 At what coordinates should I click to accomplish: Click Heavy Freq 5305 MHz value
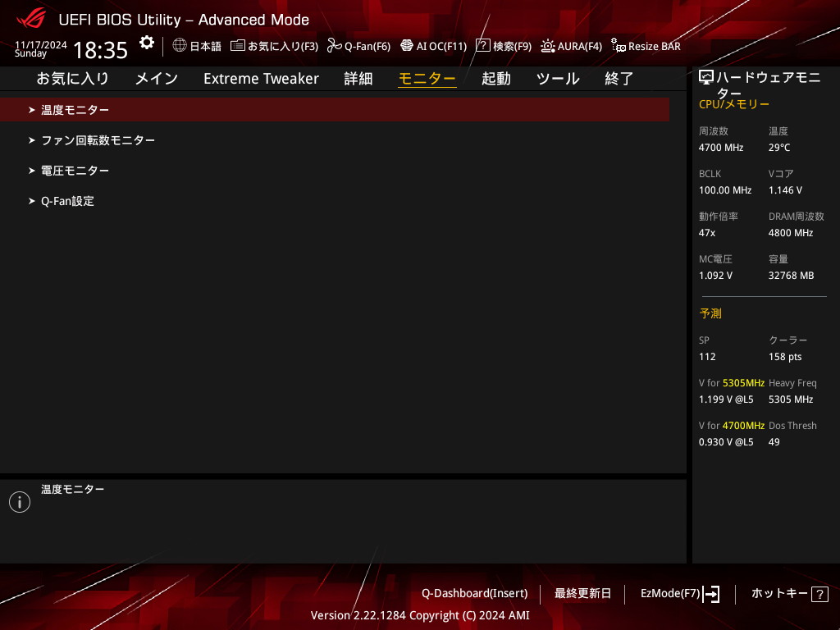click(x=791, y=399)
